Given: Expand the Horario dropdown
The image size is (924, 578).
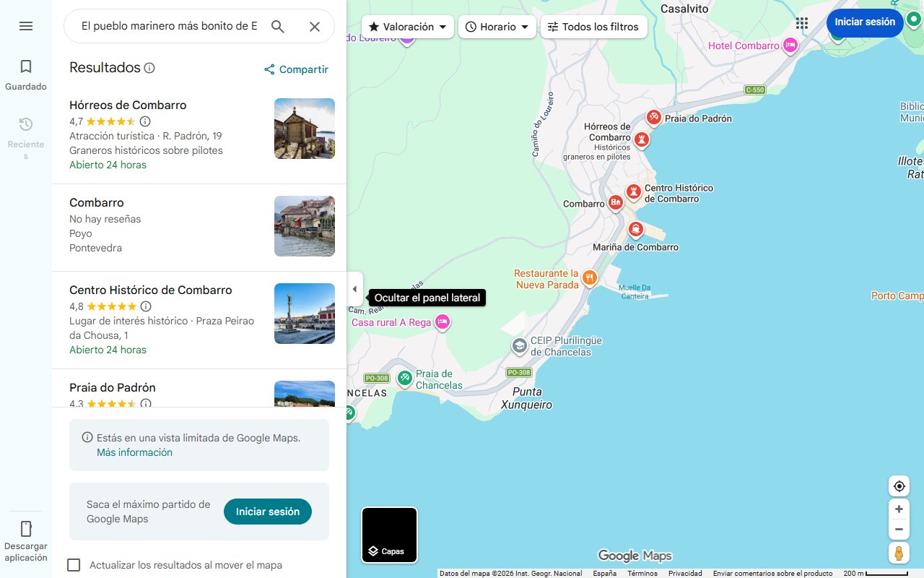Looking at the screenshot, I should click(497, 26).
